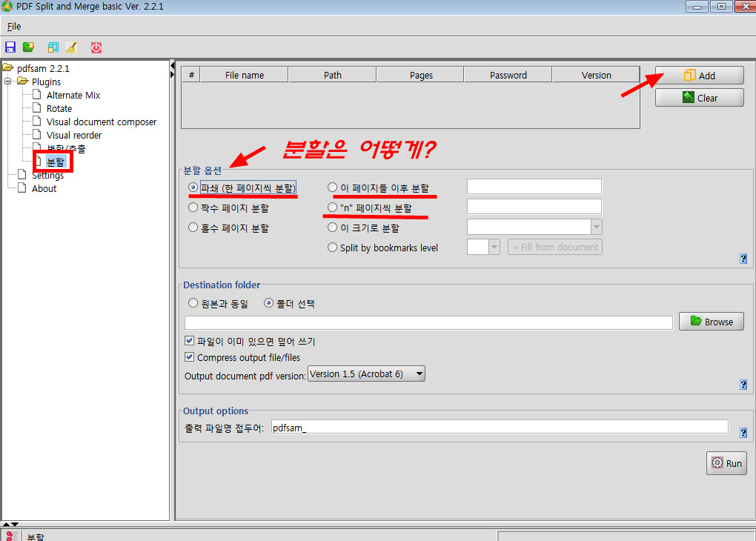
Task: Open the bookmarks level dropdown
Action: 494,248
